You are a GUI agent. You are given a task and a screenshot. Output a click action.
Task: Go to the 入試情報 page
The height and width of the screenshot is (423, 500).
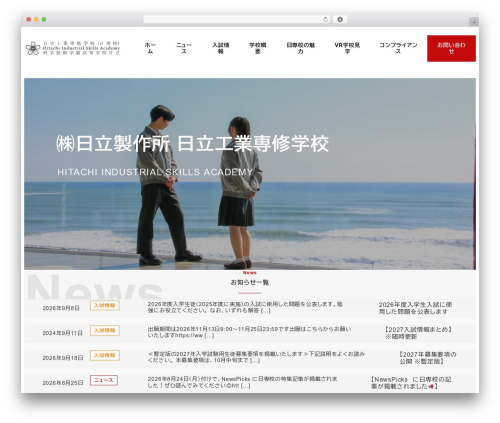tap(221, 48)
